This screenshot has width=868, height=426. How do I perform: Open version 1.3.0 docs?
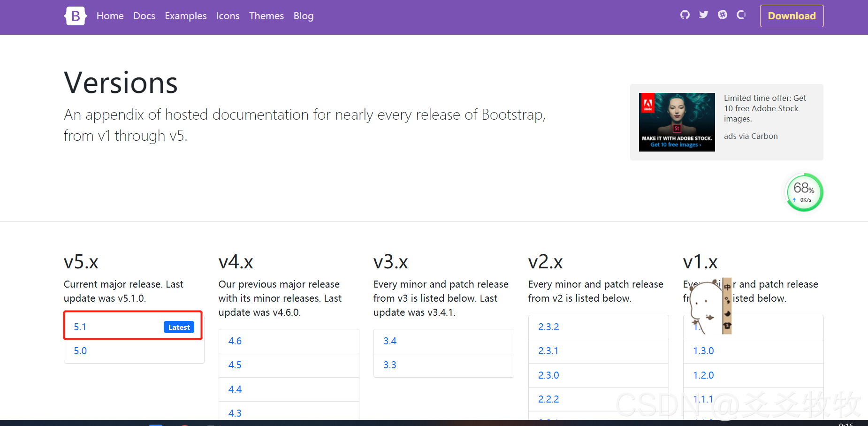tap(753, 351)
